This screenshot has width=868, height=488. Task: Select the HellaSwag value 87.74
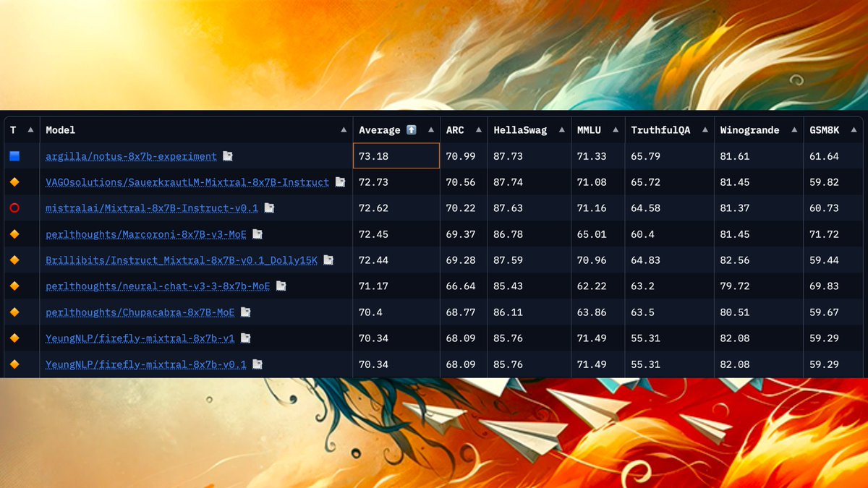pos(509,182)
